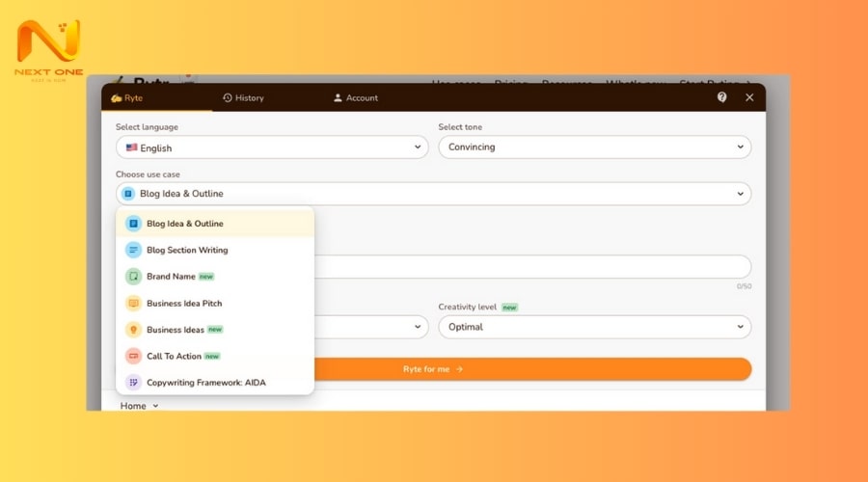This screenshot has height=482, width=868.
Task: Click the Business Ideas lightbulb icon
Action: 133,330
